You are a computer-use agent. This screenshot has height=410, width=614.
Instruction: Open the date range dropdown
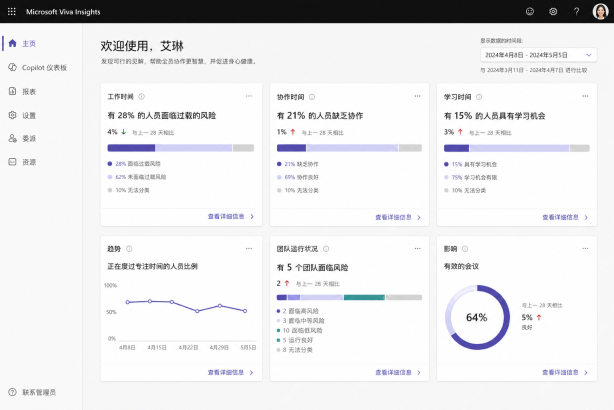coord(538,55)
